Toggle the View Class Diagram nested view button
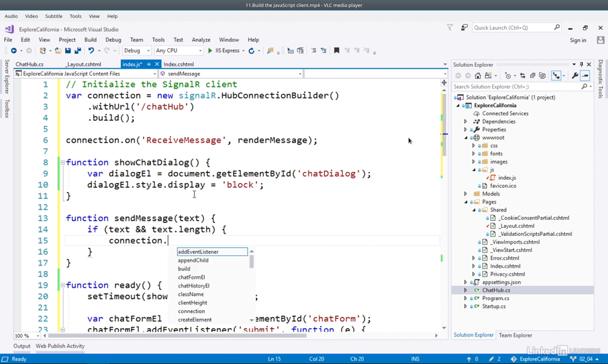Viewport: 608px width, 364px height. coord(556,76)
